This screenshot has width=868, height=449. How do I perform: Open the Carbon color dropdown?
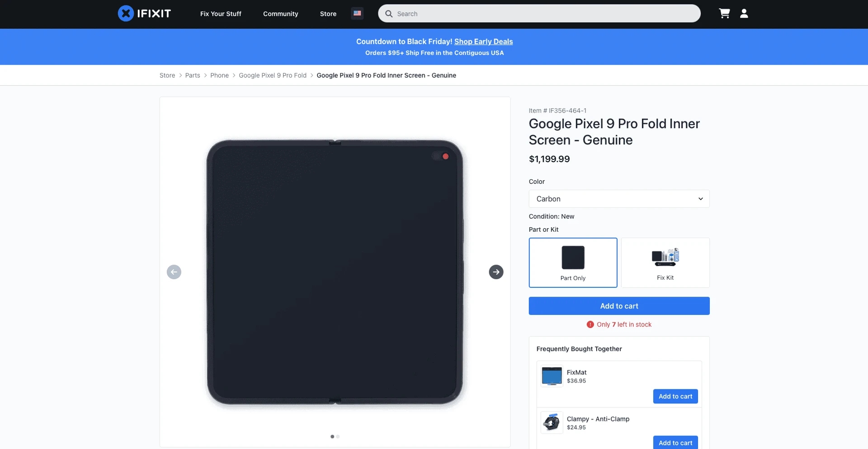tap(619, 199)
